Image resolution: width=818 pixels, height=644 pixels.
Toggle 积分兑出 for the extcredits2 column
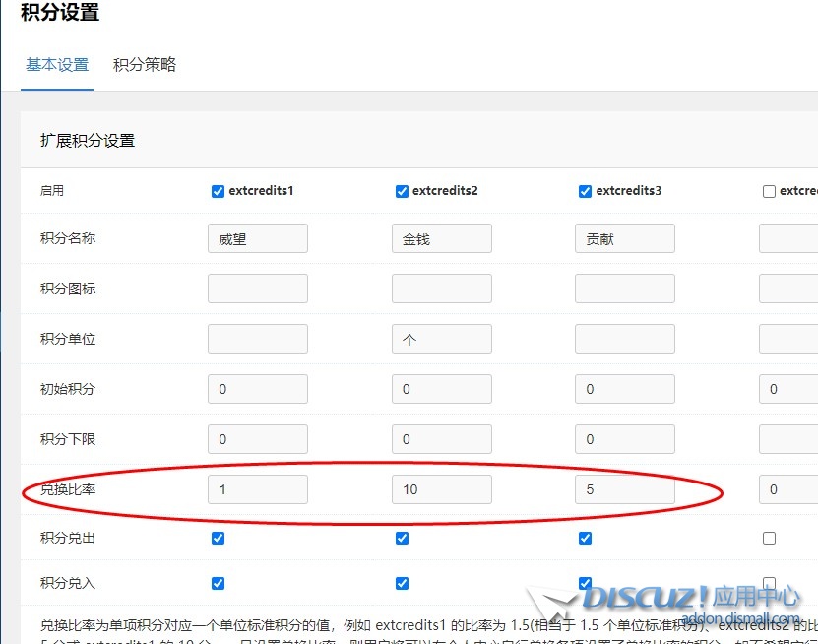coord(402,538)
